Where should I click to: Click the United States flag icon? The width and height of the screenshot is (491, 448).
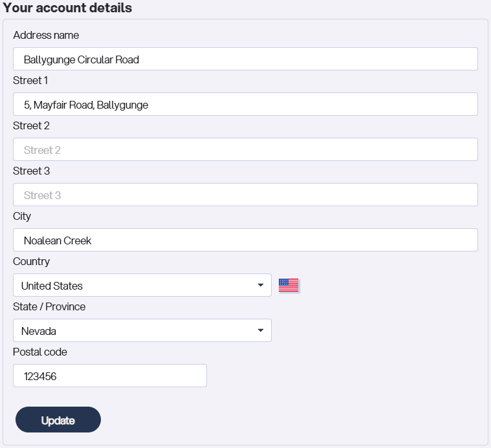coord(289,285)
